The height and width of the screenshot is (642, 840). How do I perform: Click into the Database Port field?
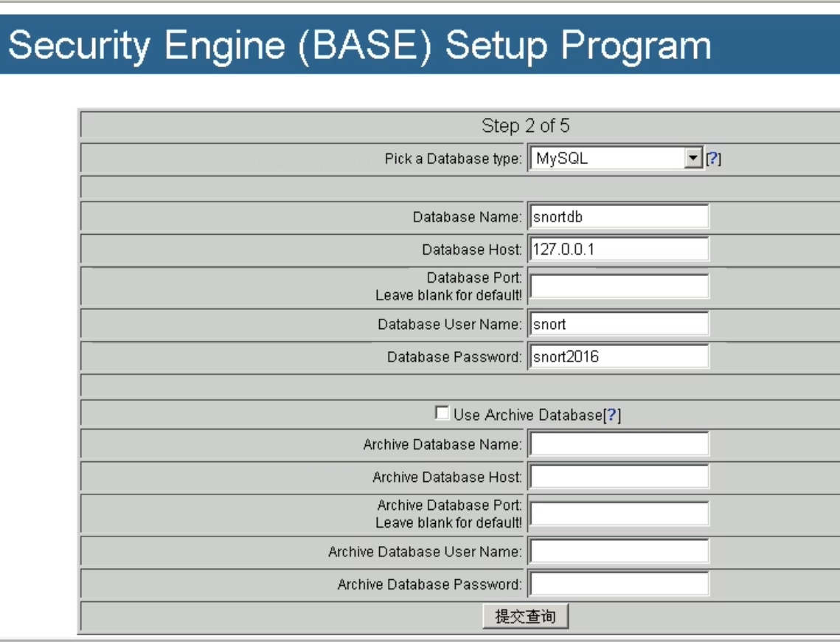coord(619,286)
